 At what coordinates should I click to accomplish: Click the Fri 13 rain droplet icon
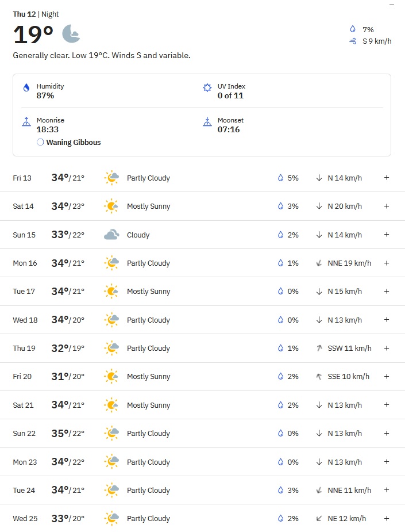point(280,178)
